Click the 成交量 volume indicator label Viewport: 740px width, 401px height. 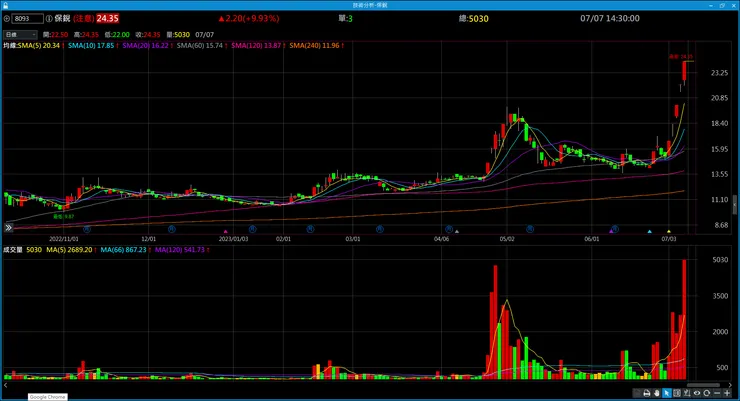pyautogui.click(x=13, y=250)
